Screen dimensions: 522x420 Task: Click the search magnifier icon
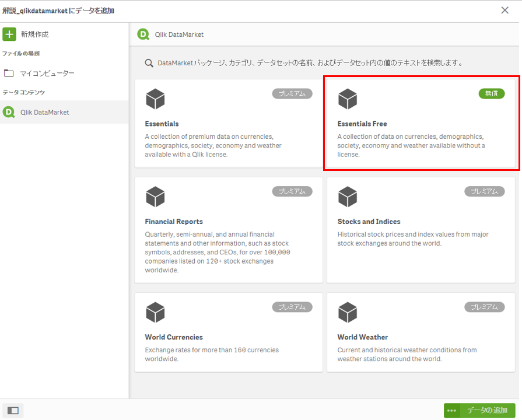149,63
